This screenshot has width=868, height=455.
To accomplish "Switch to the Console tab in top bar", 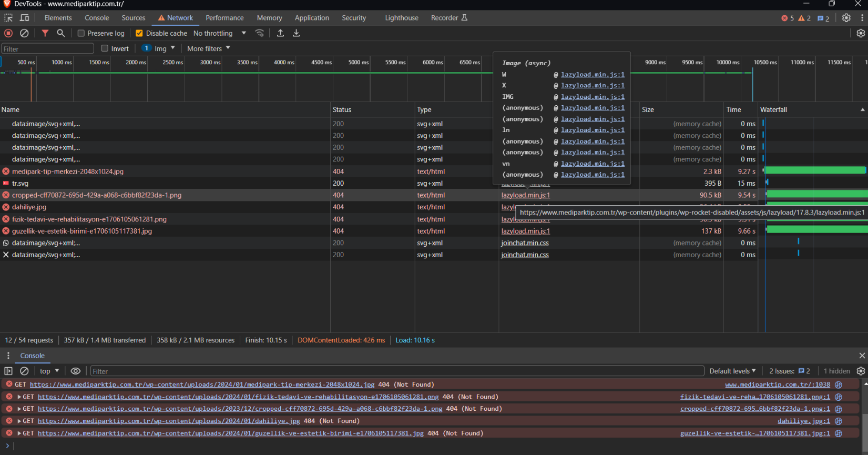I will pos(97,18).
